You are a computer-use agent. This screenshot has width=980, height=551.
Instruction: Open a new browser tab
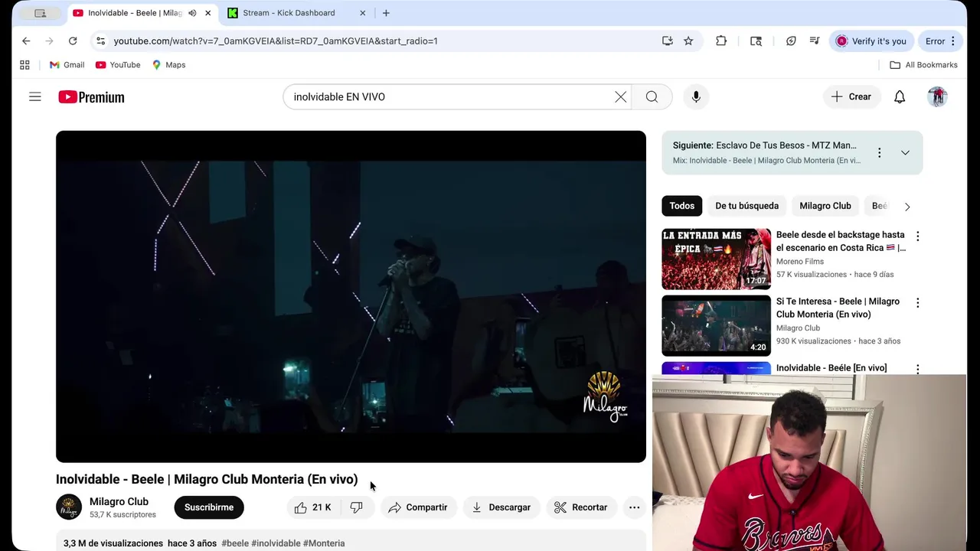pos(386,13)
